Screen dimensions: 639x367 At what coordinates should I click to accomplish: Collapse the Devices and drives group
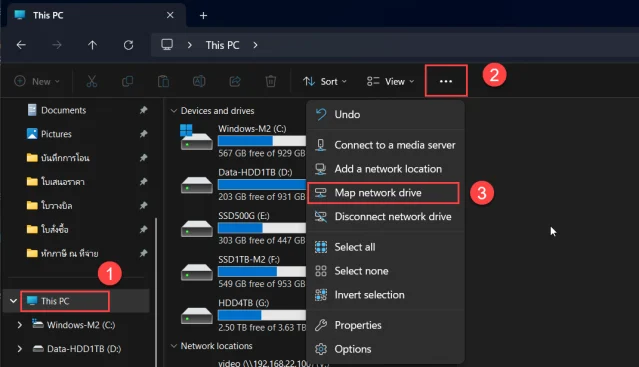pyautogui.click(x=174, y=111)
